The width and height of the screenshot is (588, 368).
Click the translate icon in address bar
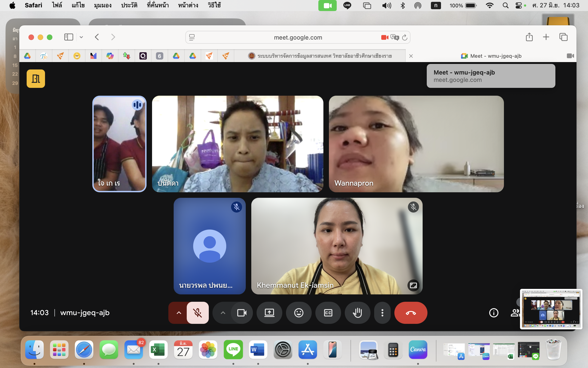click(395, 37)
